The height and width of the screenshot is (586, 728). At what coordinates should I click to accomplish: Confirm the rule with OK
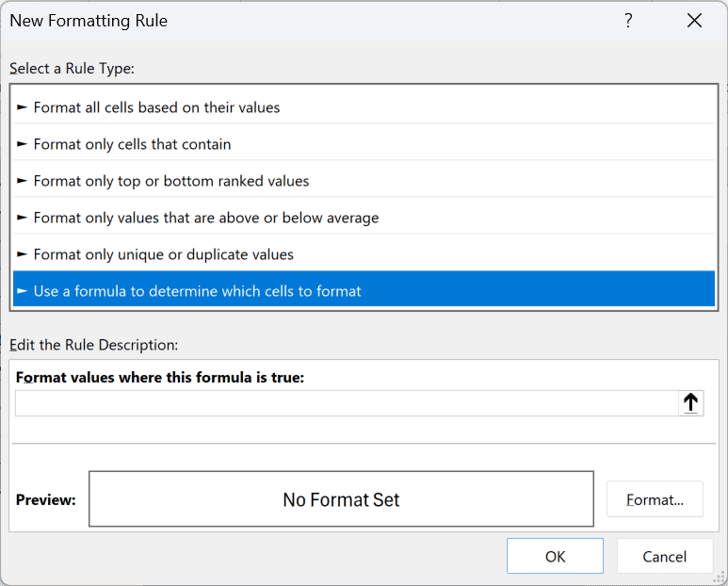pos(555,556)
